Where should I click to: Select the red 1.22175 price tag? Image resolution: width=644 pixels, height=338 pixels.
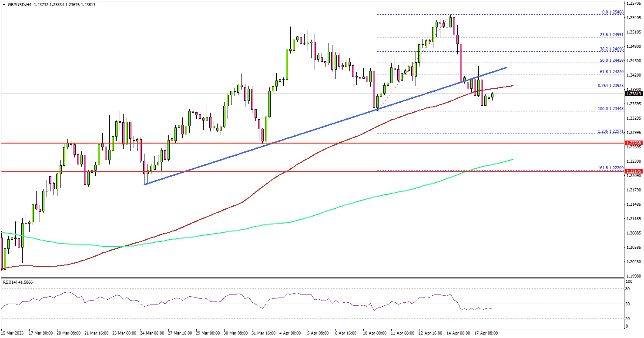633,171
